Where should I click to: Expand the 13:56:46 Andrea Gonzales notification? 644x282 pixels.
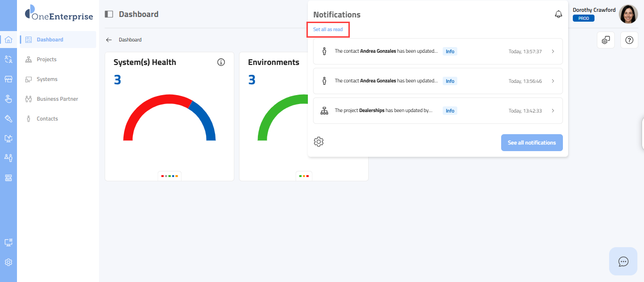(553, 81)
